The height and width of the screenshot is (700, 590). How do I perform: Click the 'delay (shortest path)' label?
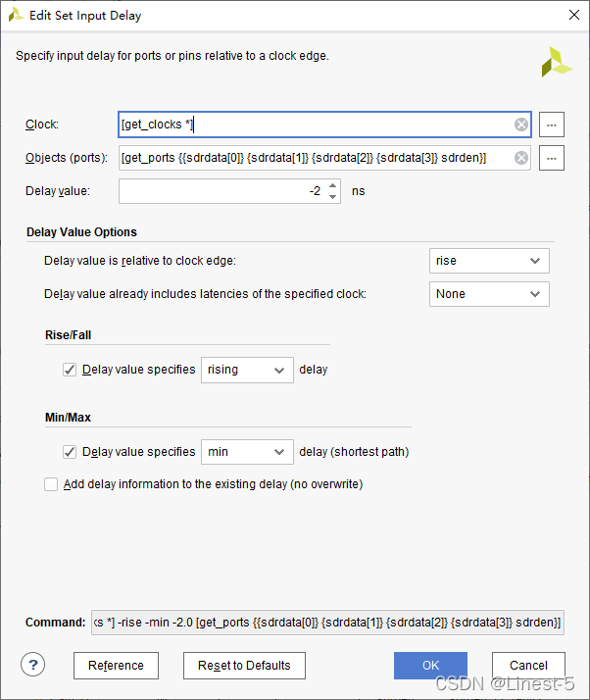click(354, 452)
